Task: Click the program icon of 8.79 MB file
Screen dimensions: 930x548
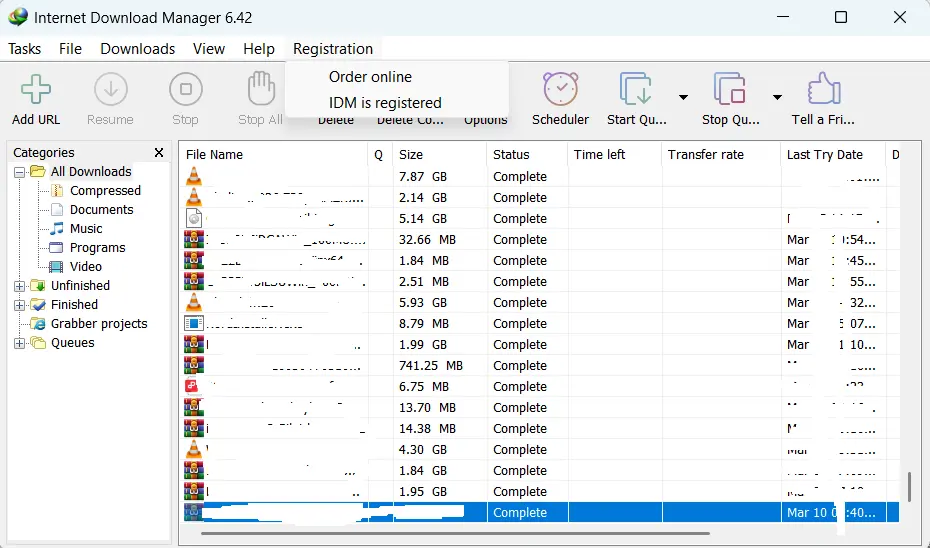Action: tap(193, 323)
